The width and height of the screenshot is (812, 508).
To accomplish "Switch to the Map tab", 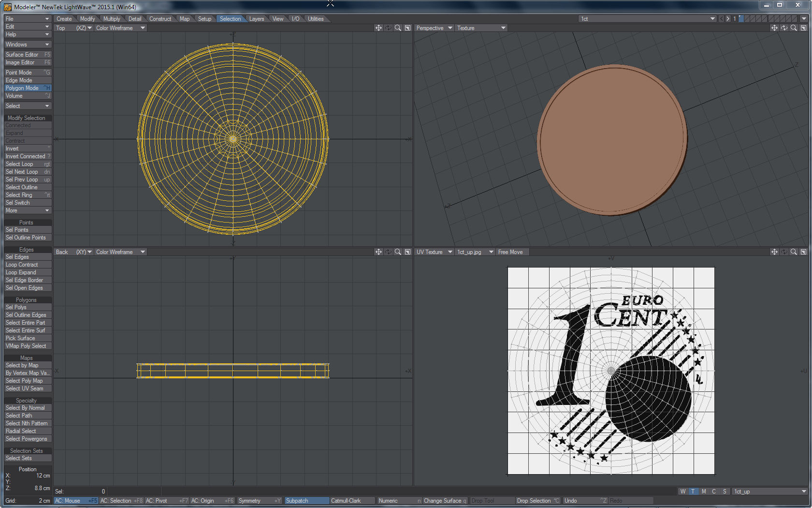I will [185, 19].
